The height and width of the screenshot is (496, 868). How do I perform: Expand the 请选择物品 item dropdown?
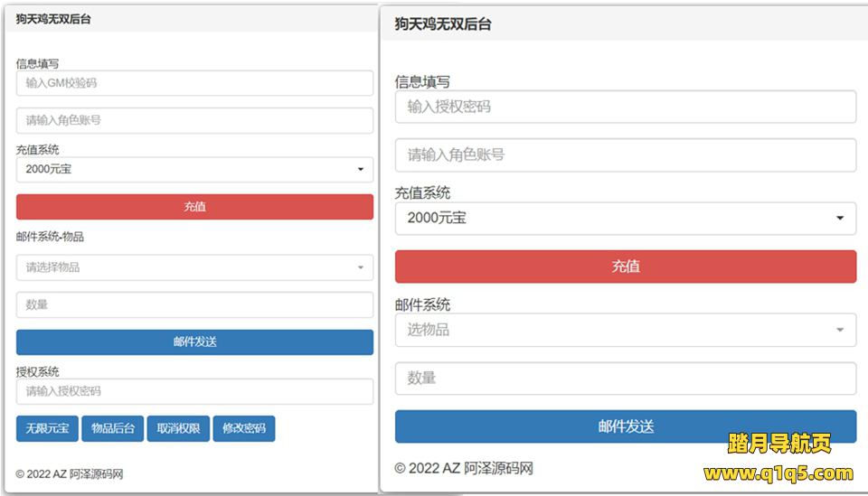194,267
